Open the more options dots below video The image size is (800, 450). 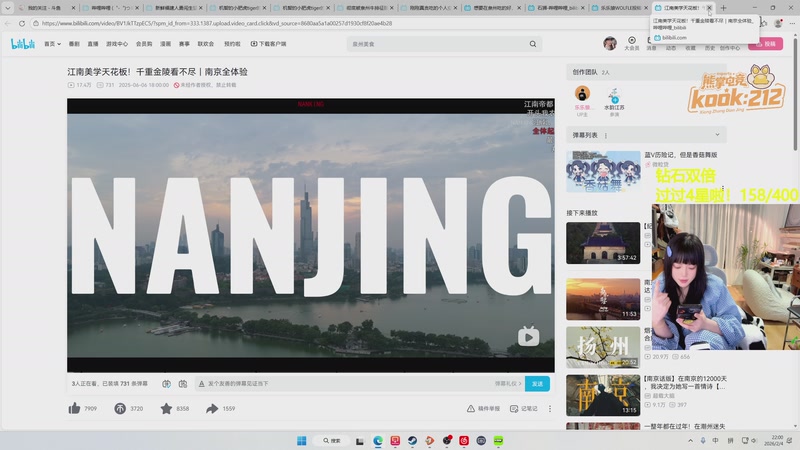click(550, 408)
